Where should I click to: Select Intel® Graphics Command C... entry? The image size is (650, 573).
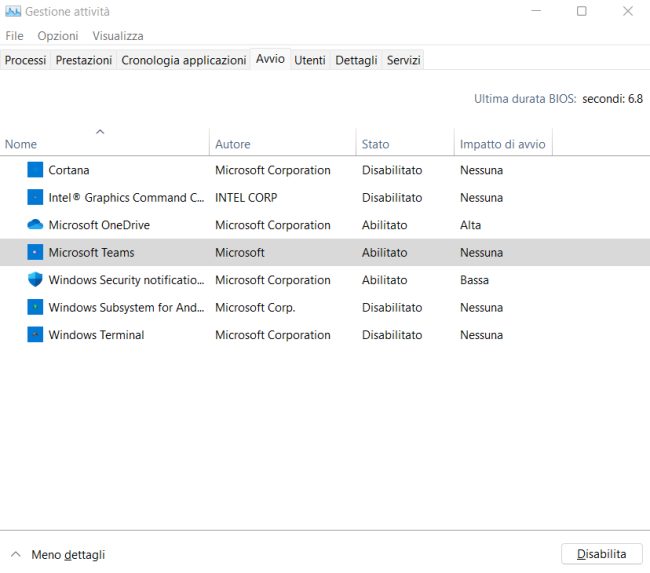point(126,197)
